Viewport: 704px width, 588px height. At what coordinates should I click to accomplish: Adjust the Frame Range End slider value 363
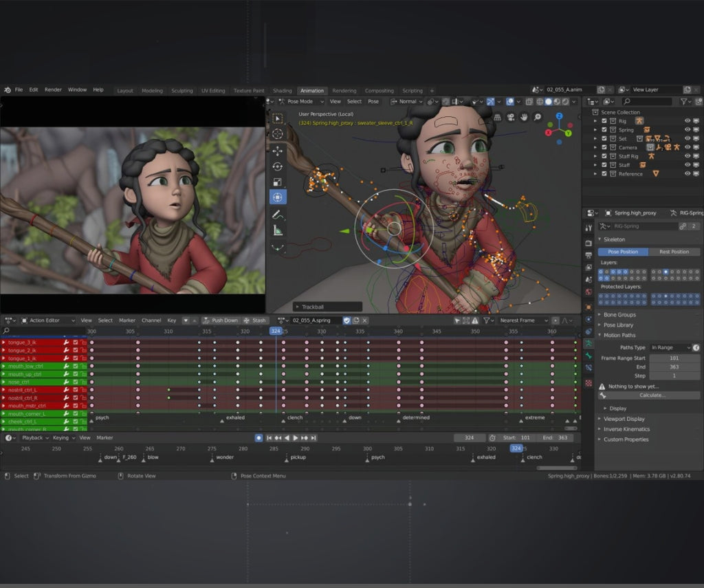674,367
